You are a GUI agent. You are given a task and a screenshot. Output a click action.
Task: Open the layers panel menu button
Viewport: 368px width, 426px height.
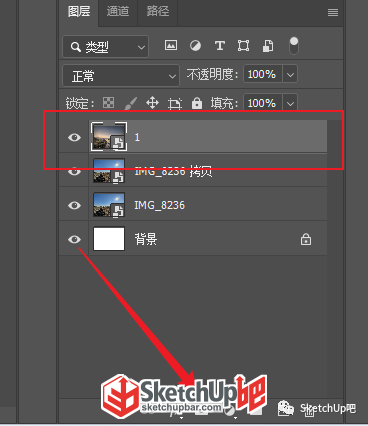(x=333, y=13)
